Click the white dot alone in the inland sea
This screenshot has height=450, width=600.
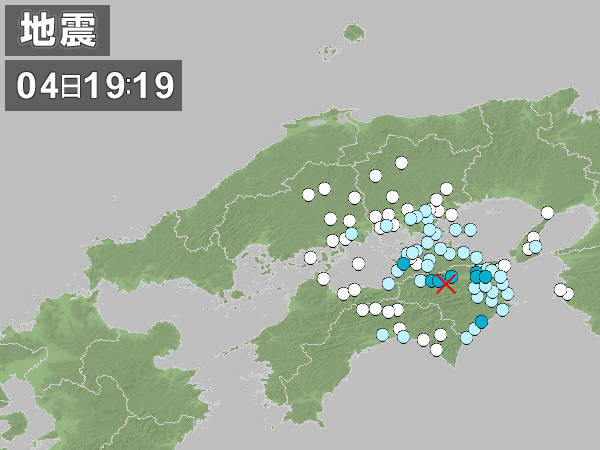[x=358, y=263]
